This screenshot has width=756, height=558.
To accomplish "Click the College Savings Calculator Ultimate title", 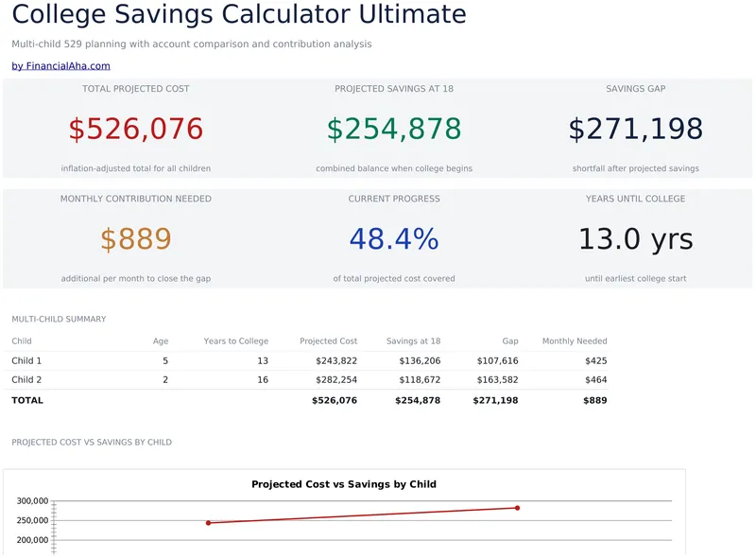I will coord(239,14).
